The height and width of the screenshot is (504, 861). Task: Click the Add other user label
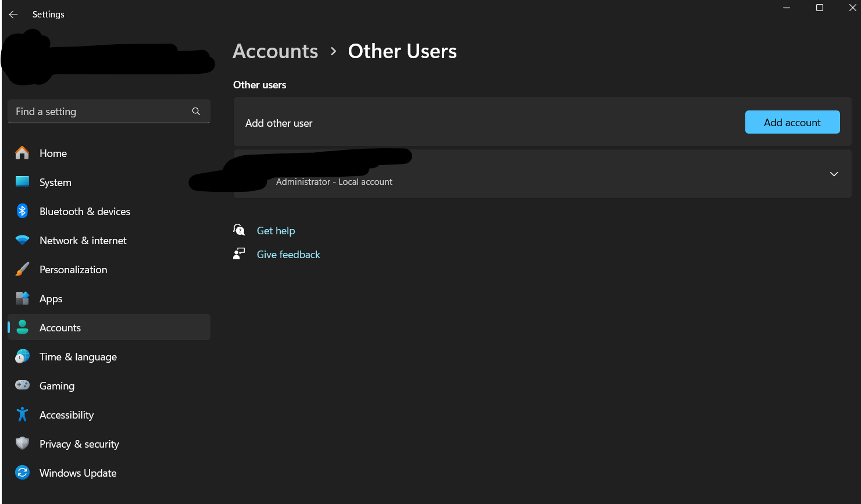click(x=279, y=123)
